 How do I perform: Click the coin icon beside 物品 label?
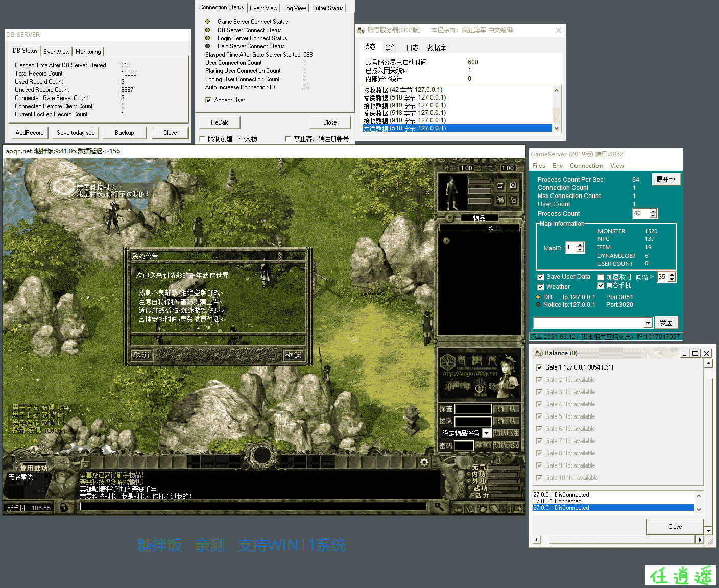449,218
